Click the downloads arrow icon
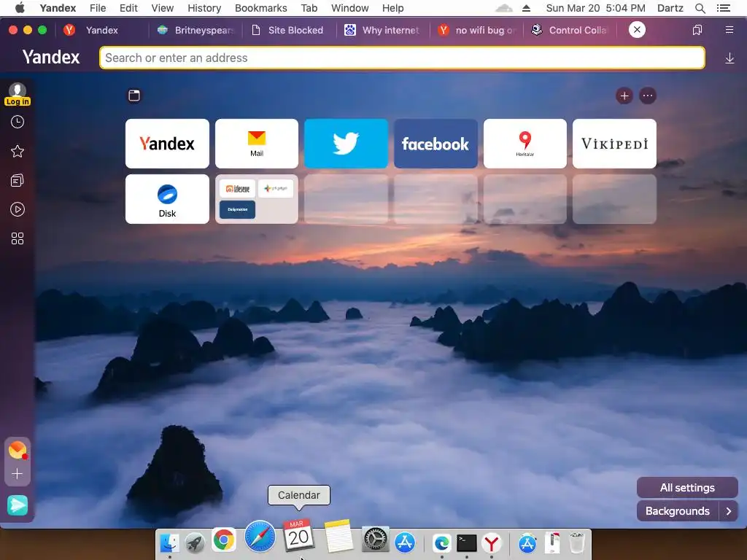The height and width of the screenshot is (560, 747). tap(729, 58)
